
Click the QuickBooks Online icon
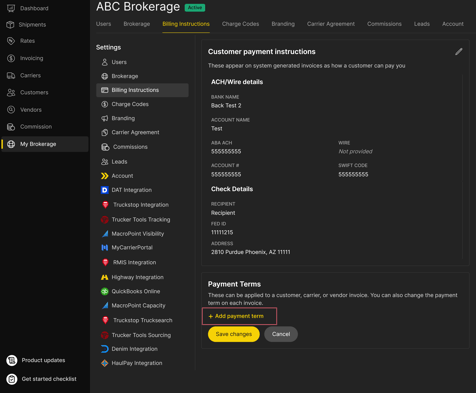105,291
